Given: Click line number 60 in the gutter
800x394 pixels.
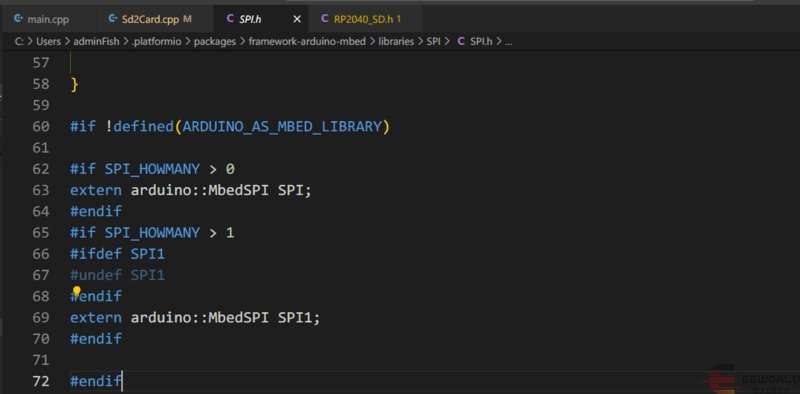Looking at the screenshot, I should (41, 127).
